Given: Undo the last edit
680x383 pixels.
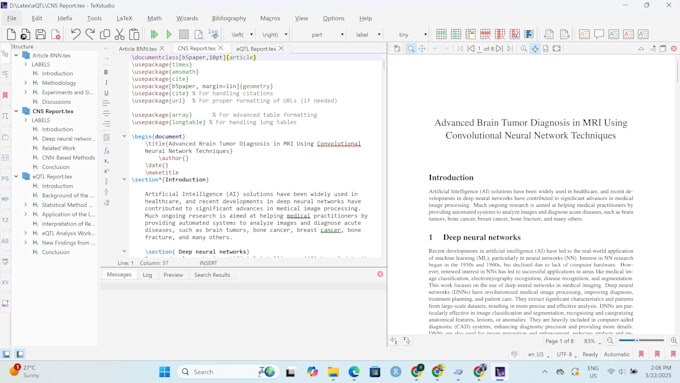Looking at the screenshot, I should click(75, 34).
